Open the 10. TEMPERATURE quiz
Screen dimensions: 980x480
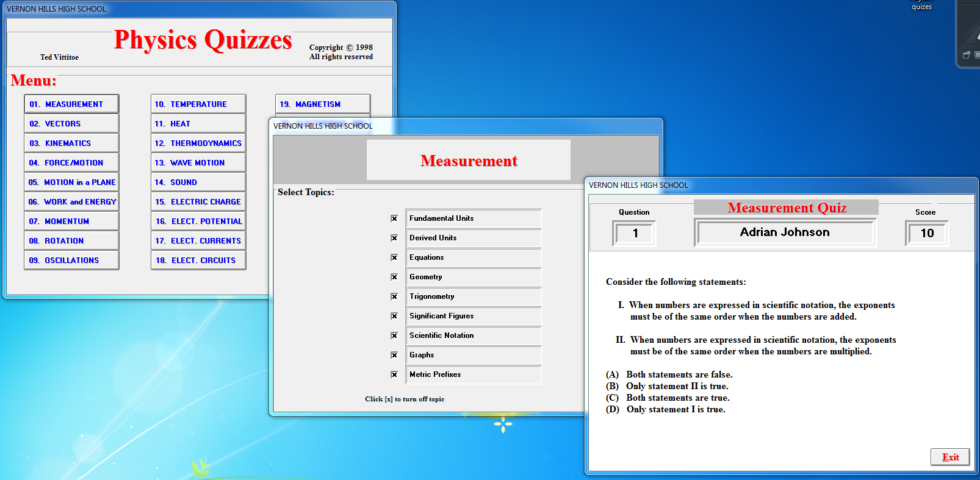pos(198,104)
